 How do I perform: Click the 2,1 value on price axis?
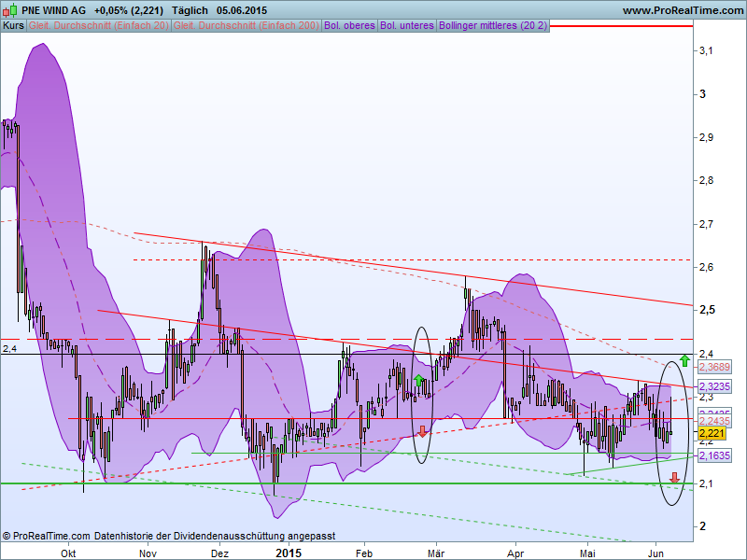click(706, 483)
